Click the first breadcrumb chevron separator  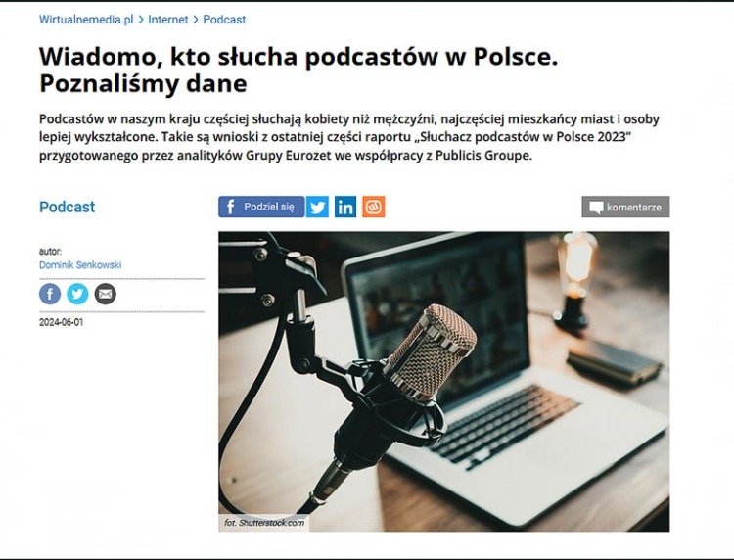(141, 20)
